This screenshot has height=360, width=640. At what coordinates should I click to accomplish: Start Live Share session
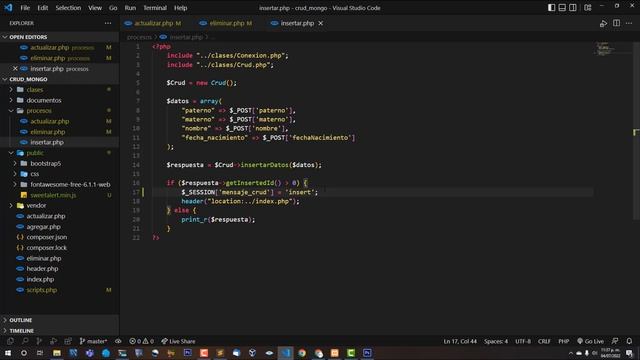(x=178, y=341)
